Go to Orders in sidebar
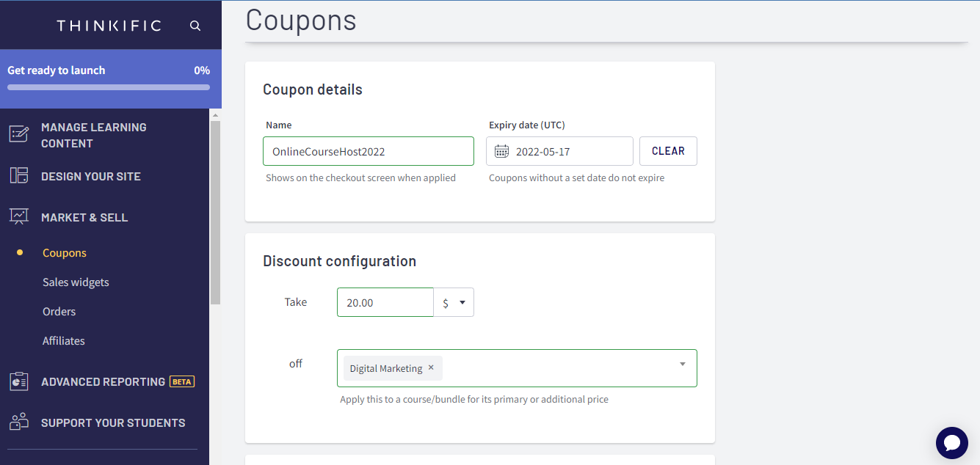Viewport: 980px width, 465px height. (59, 312)
